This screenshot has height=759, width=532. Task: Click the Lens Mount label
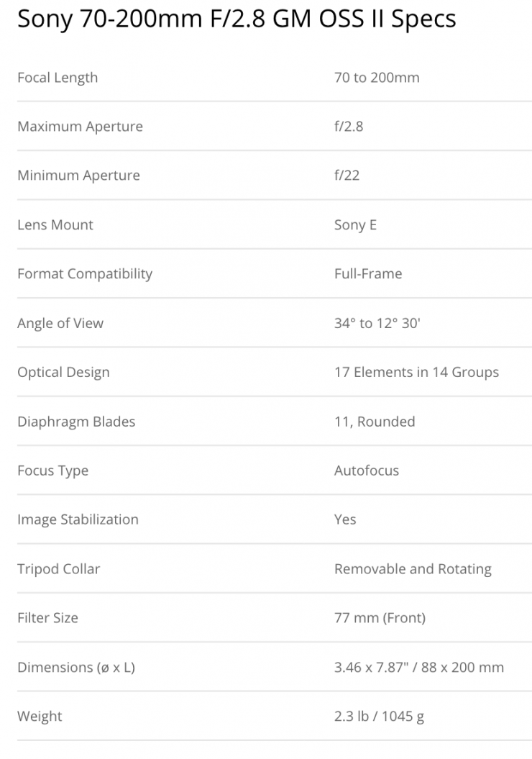pos(55,224)
